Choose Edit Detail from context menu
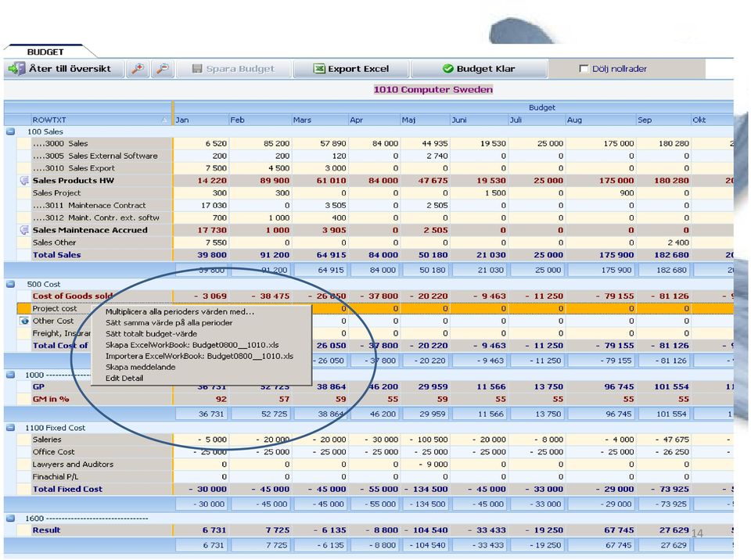Viewport: 751px width, 560px height. [x=124, y=378]
